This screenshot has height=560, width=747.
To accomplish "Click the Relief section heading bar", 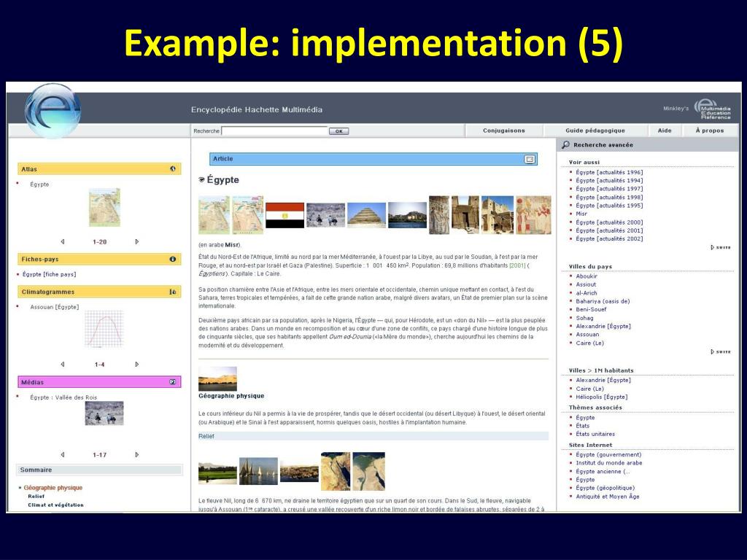I will coord(373,436).
